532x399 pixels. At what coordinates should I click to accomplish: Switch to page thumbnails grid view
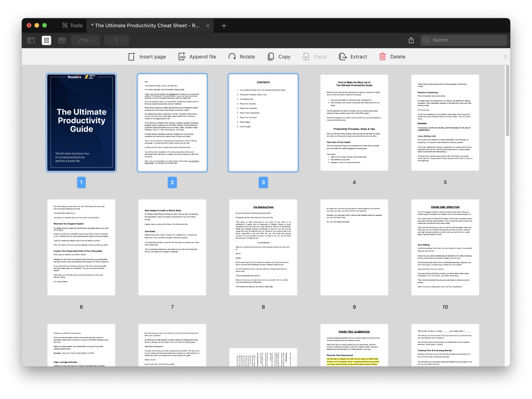[47, 41]
